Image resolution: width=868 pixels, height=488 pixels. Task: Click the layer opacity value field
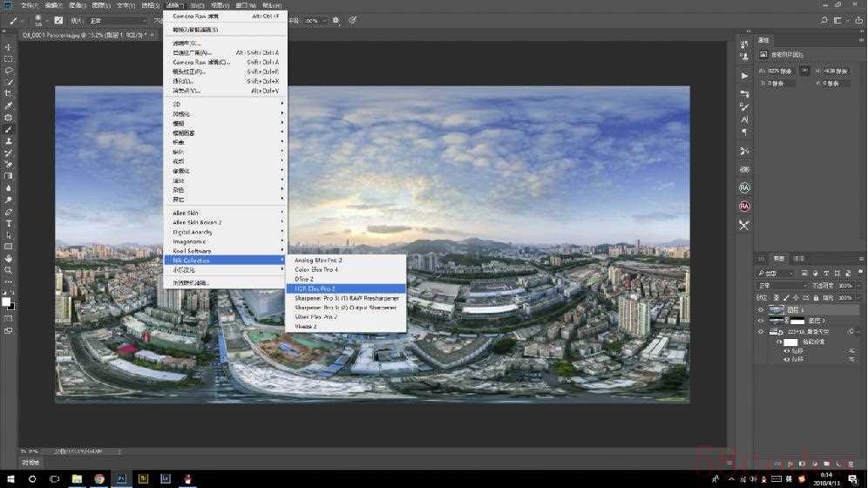844,286
